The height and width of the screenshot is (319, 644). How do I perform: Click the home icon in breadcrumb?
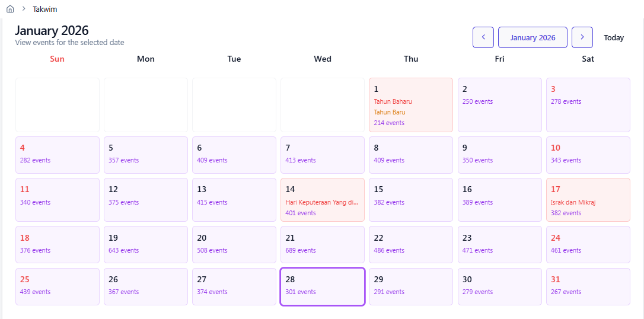click(x=10, y=9)
